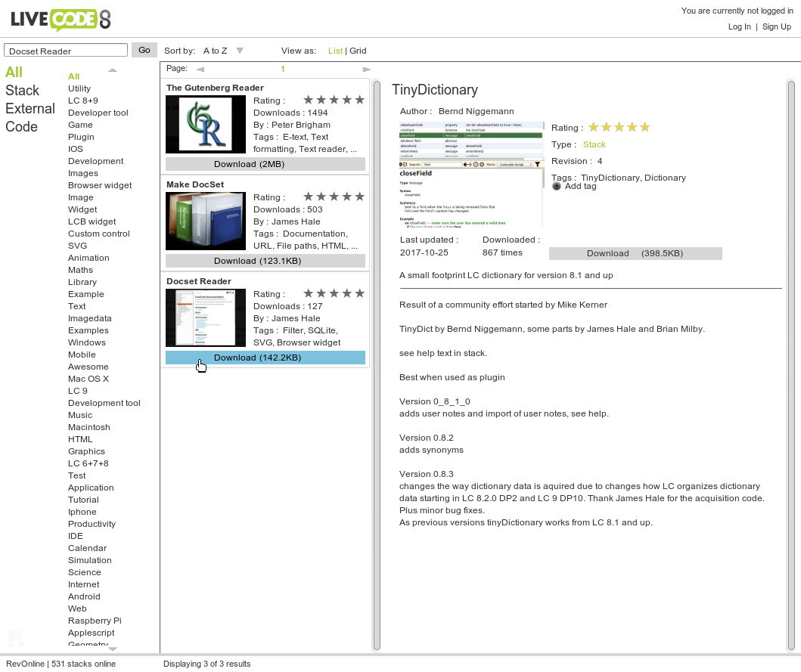Select the All tag filter
The image size is (801, 672).
pyautogui.click(x=73, y=76)
